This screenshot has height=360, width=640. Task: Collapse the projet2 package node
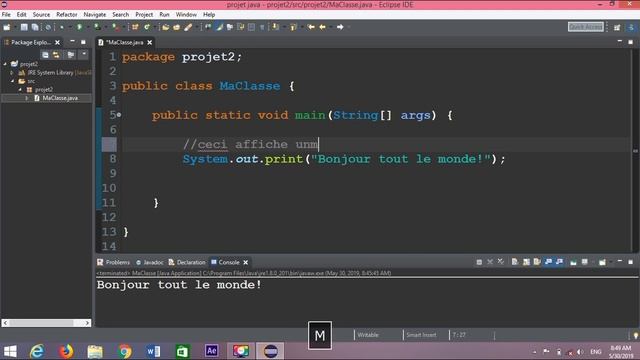point(20,89)
